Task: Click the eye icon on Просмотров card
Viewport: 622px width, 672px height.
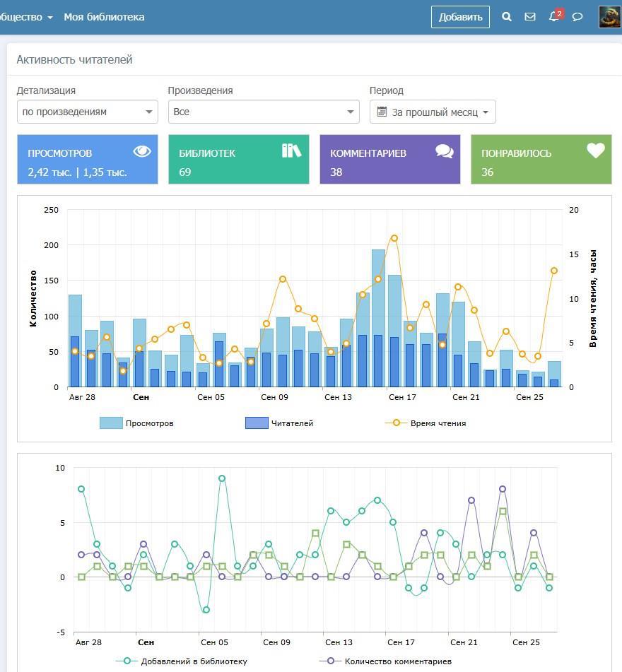Action: [142, 151]
